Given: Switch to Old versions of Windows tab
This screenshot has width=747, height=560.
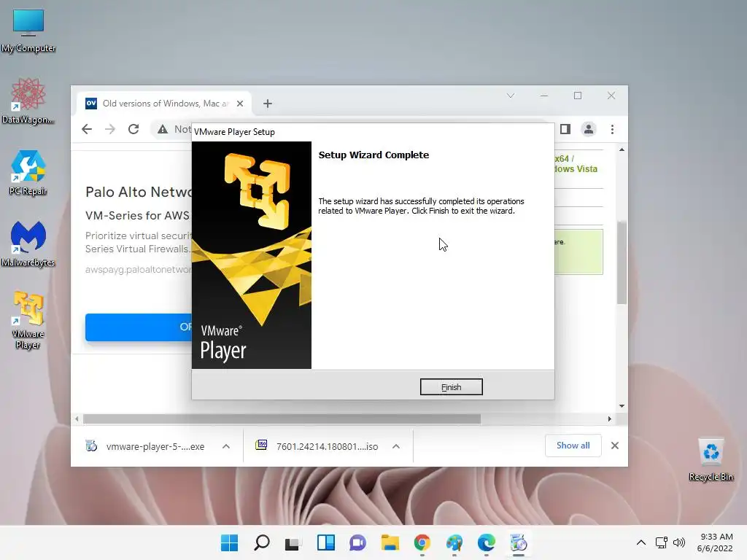Looking at the screenshot, I should (163, 104).
